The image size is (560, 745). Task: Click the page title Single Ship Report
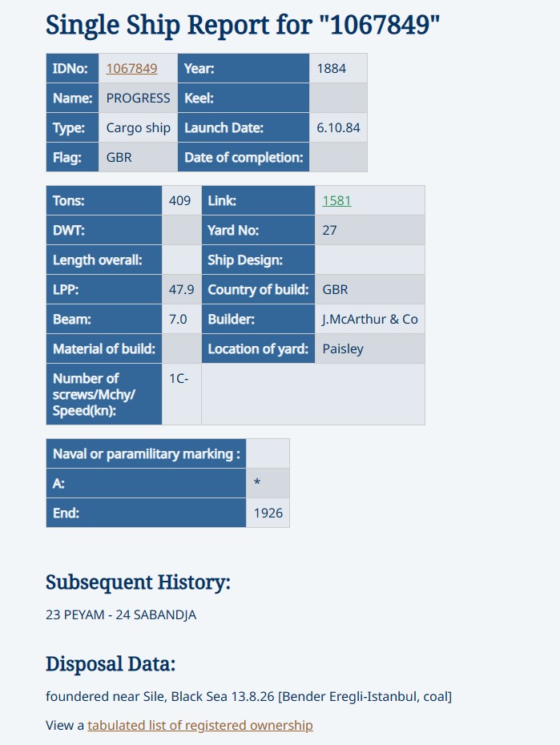point(243,25)
